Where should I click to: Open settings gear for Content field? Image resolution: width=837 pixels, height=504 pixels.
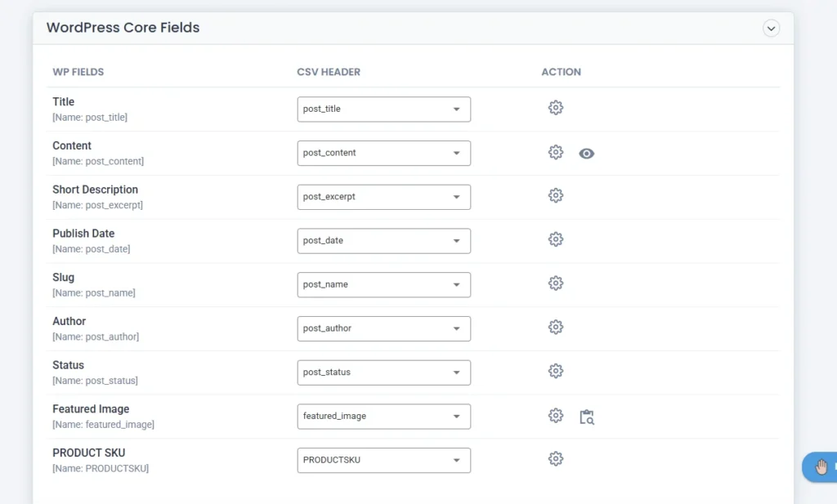(556, 153)
